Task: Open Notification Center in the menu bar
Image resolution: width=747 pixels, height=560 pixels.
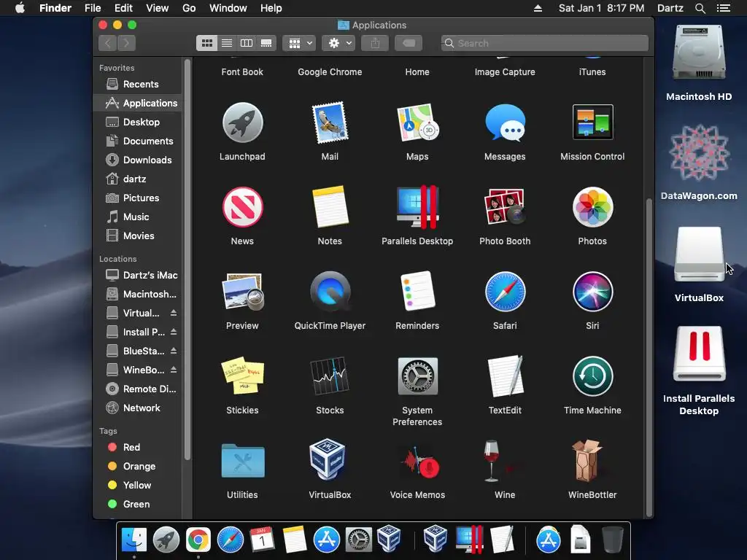Action: click(x=723, y=8)
